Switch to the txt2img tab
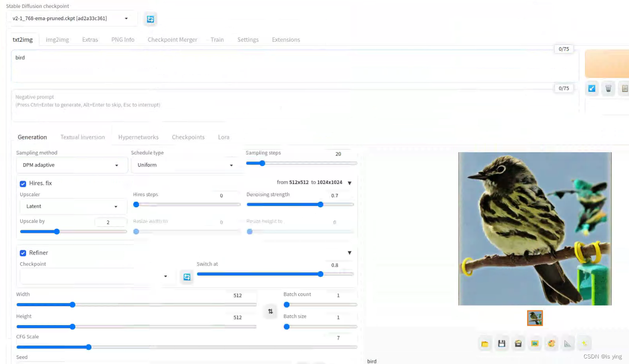Screen dimensions: 629x364 pyautogui.click(x=22, y=39)
